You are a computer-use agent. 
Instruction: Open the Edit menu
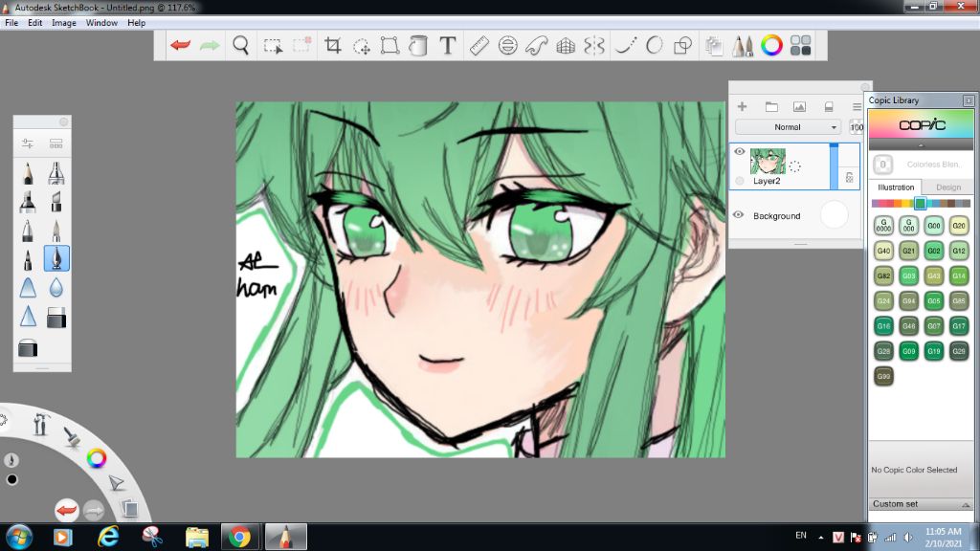click(x=35, y=23)
